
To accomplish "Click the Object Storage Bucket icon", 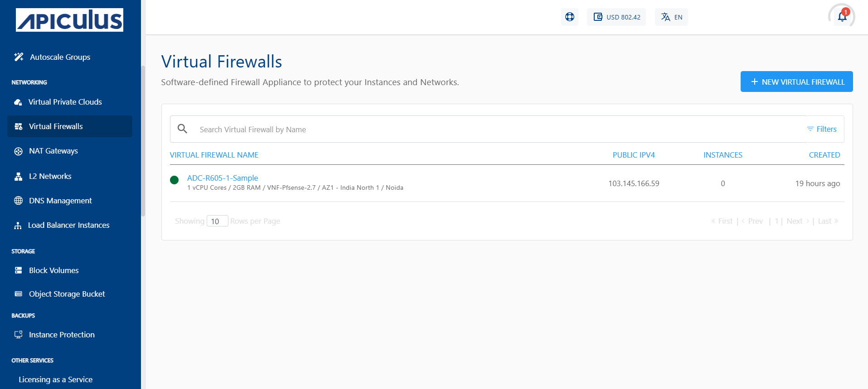I will [x=19, y=294].
